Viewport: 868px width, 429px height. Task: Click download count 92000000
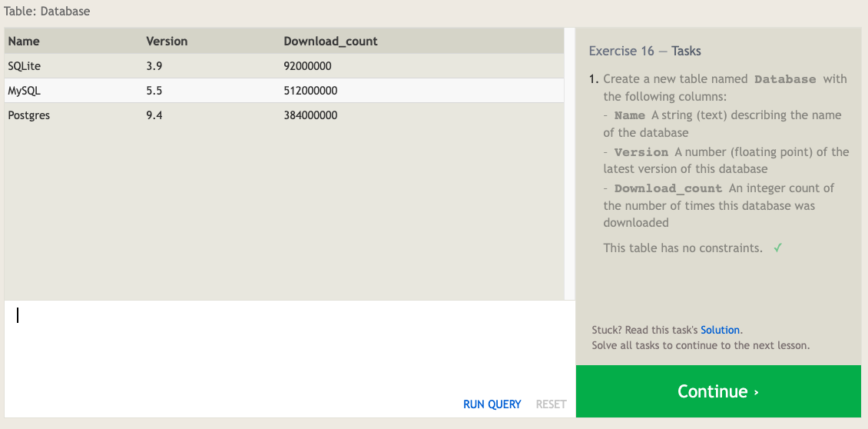pos(307,66)
